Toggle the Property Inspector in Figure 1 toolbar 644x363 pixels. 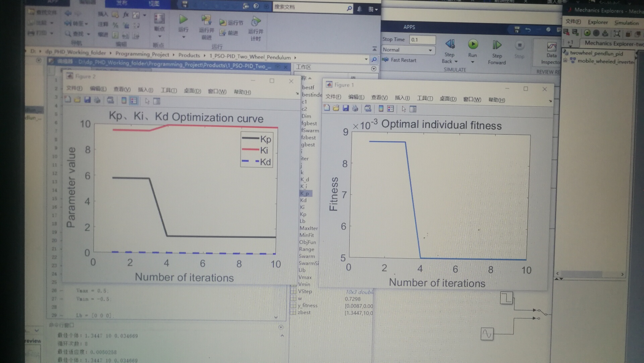[x=413, y=109]
